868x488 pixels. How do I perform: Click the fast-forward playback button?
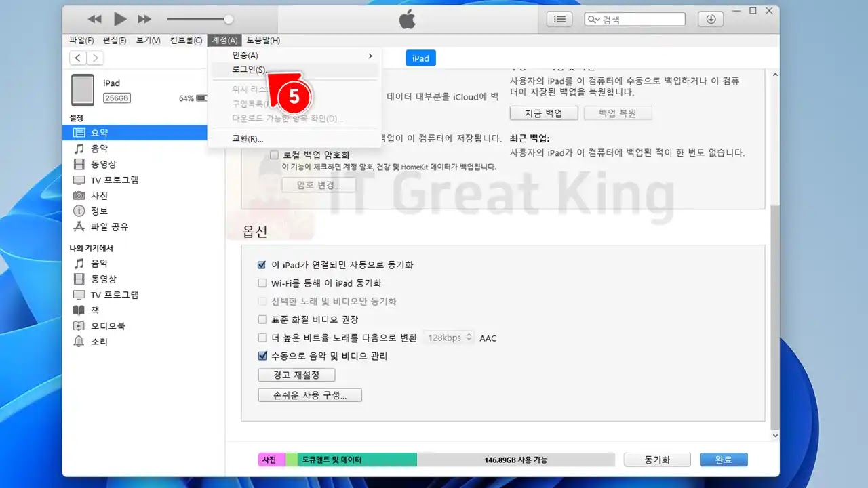pyautogui.click(x=144, y=19)
